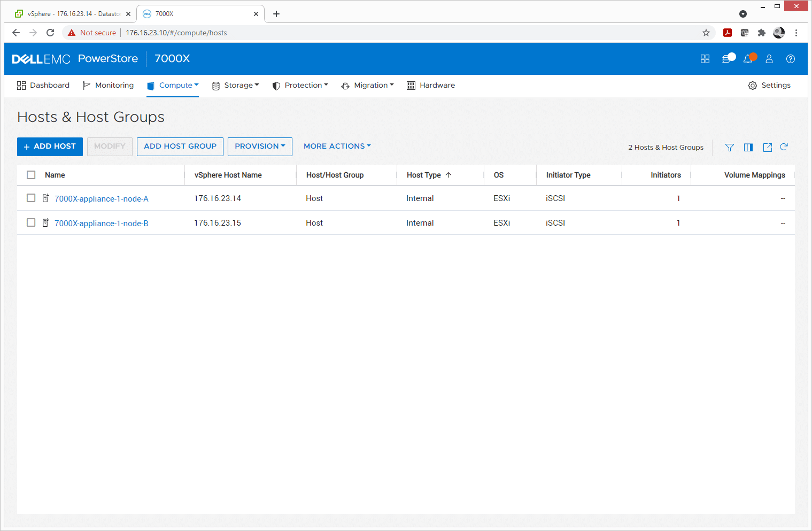Open the help question mark icon
812x531 pixels.
coord(791,59)
